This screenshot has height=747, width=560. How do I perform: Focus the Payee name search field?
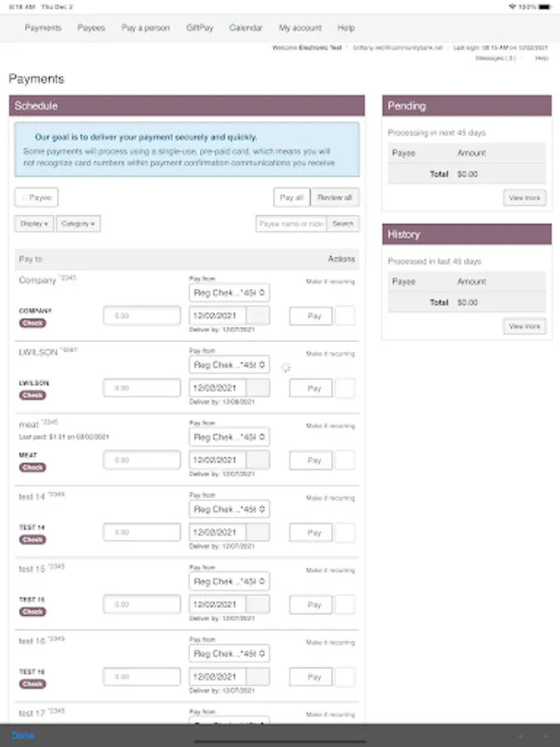tap(291, 223)
